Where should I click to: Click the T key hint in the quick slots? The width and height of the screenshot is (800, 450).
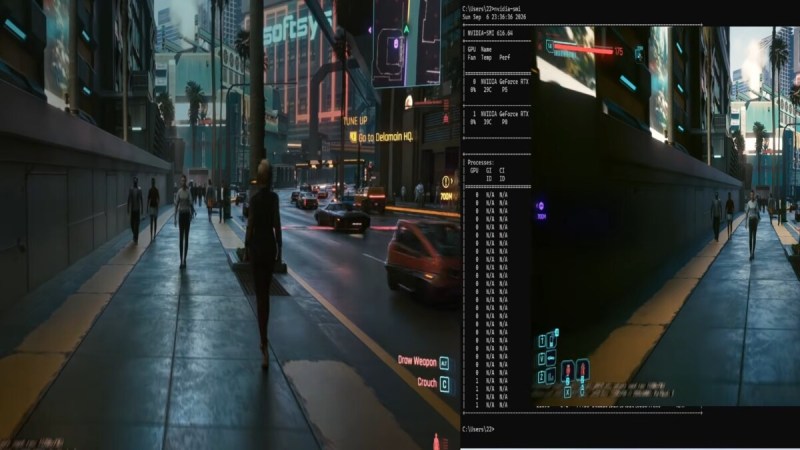[x=542, y=342]
